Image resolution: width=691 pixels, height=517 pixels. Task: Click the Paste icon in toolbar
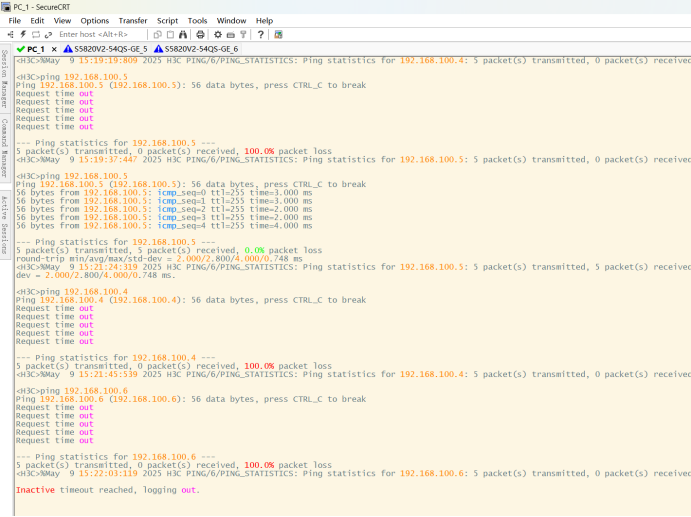point(170,34)
